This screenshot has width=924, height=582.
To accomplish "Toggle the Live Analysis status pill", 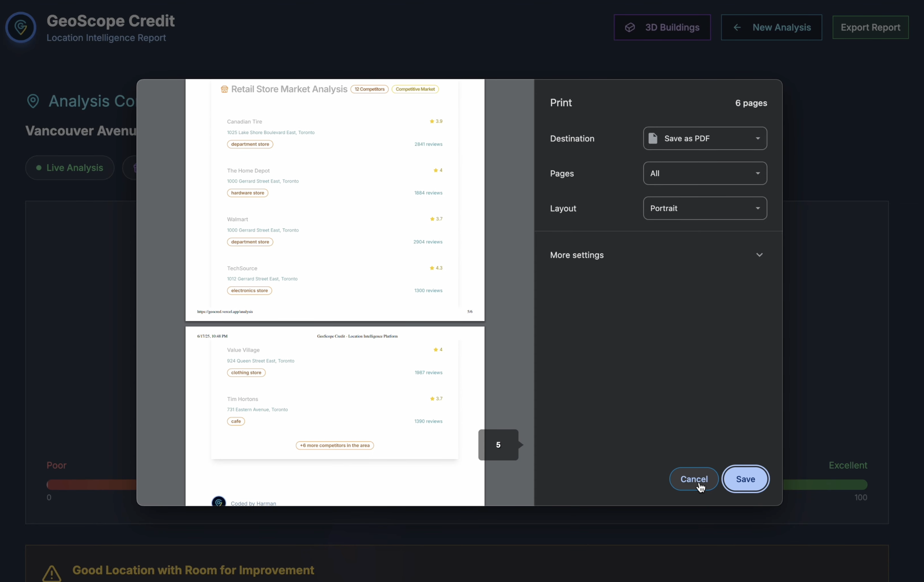I will point(70,168).
